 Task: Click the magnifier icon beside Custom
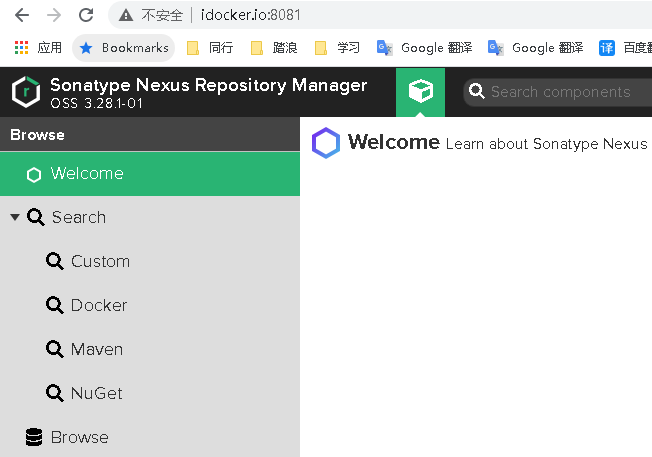(55, 261)
